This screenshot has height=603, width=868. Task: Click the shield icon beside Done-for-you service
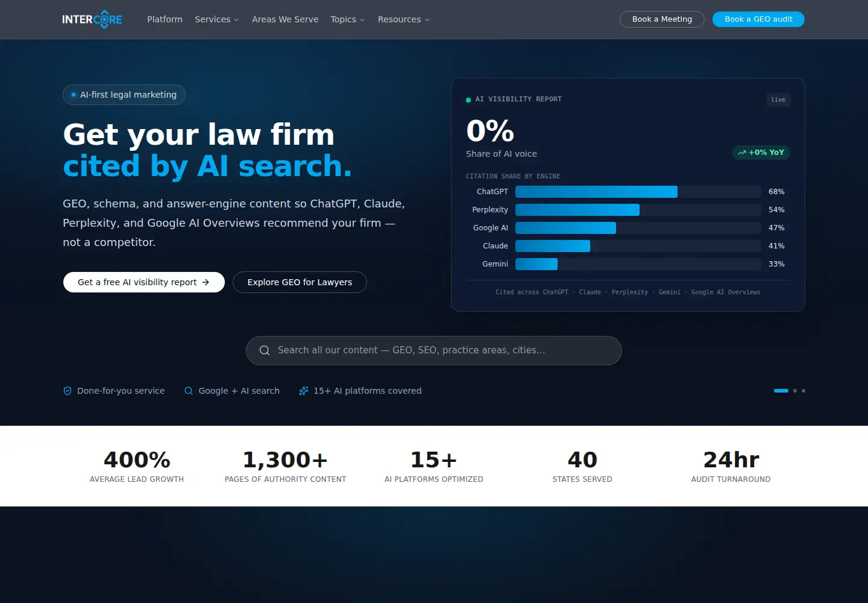(68, 391)
